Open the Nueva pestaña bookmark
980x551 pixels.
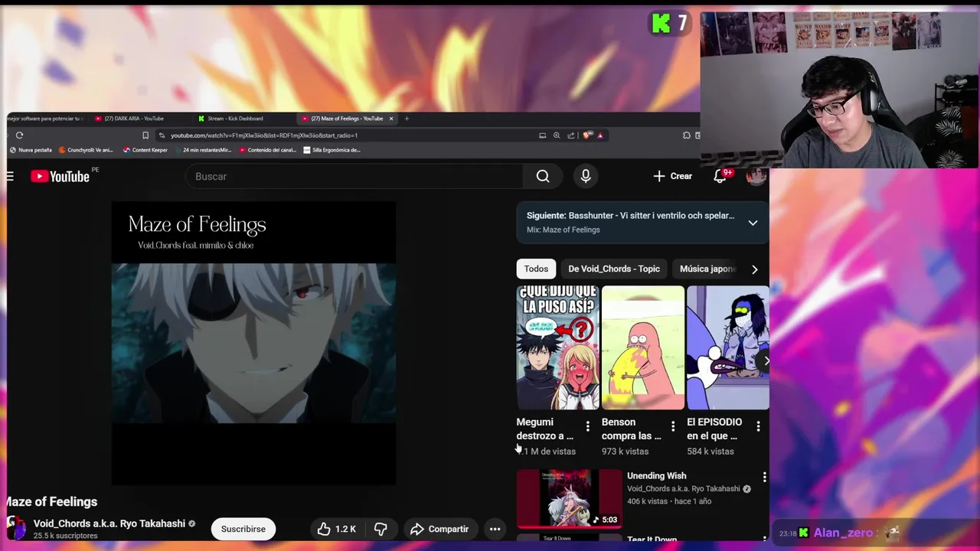point(31,150)
